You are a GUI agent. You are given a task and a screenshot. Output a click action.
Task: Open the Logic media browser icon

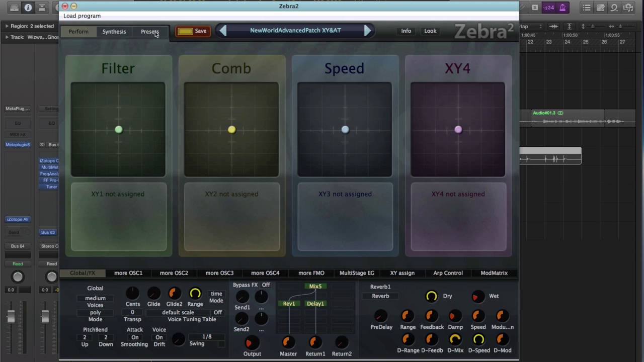(x=628, y=8)
